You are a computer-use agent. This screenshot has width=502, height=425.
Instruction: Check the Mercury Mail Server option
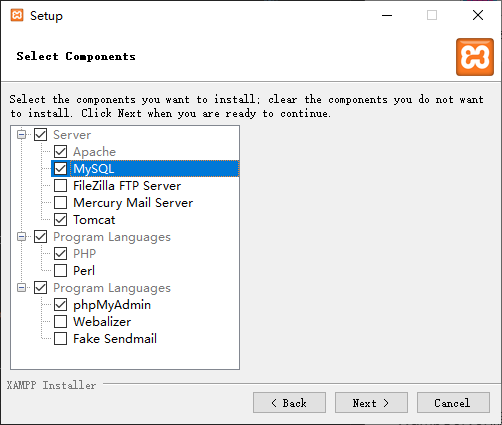click(60, 202)
